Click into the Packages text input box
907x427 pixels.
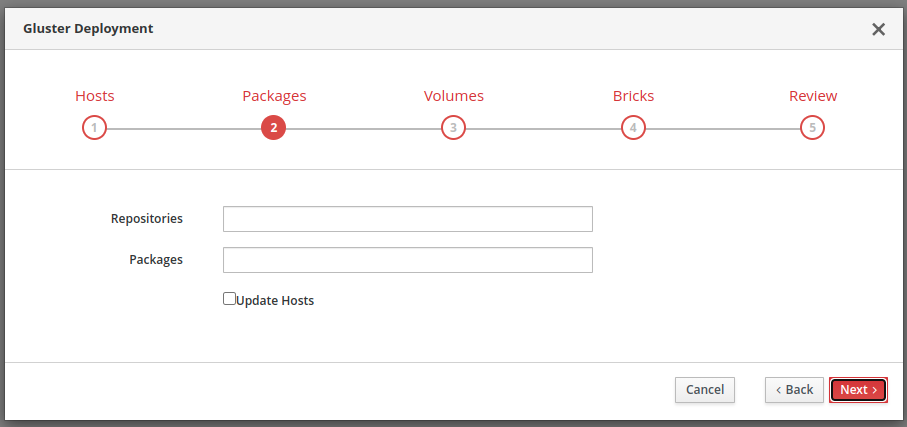(407, 260)
